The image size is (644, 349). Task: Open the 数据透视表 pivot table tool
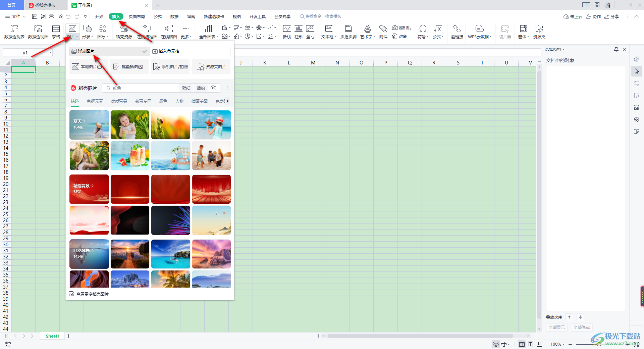[x=14, y=32]
